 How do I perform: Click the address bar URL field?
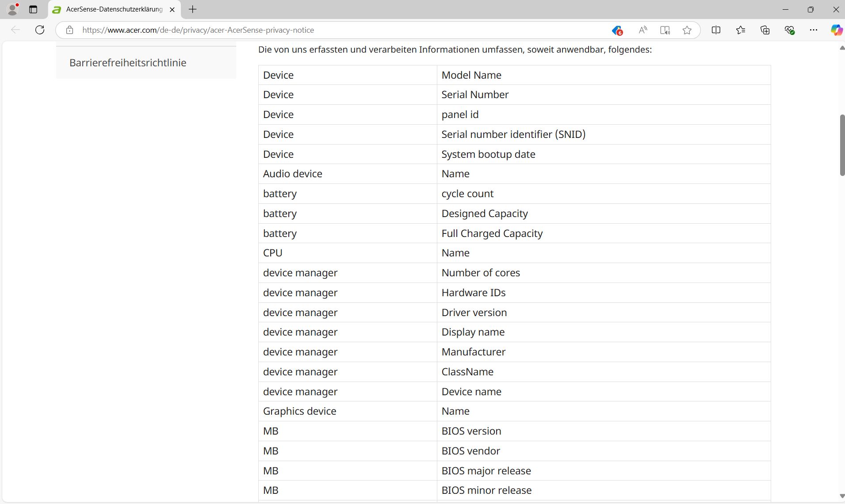pos(310,30)
